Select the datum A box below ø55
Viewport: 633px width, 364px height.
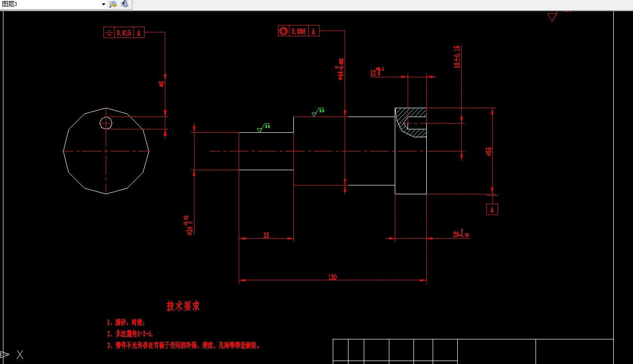coord(492,209)
